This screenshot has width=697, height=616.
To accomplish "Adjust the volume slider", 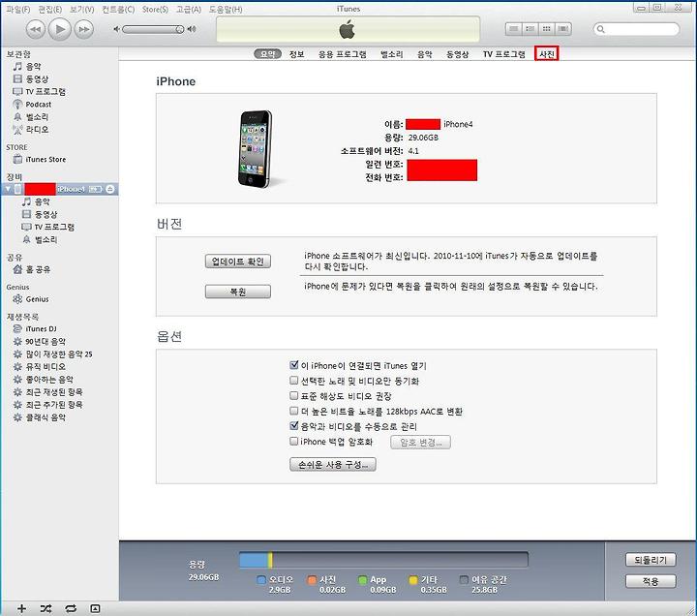I will (153, 29).
